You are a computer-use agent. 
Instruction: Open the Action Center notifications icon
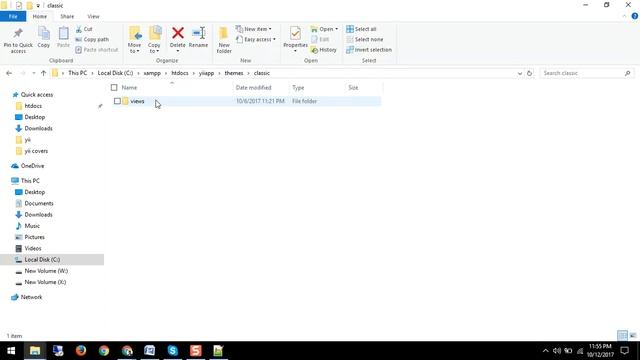pyautogui.click(x=624, y=351)
